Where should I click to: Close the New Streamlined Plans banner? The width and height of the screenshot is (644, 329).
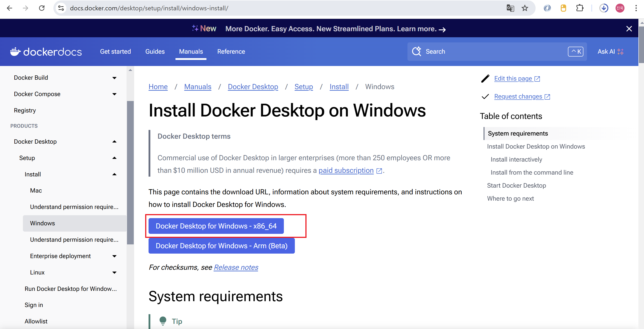tap(629, 29)
